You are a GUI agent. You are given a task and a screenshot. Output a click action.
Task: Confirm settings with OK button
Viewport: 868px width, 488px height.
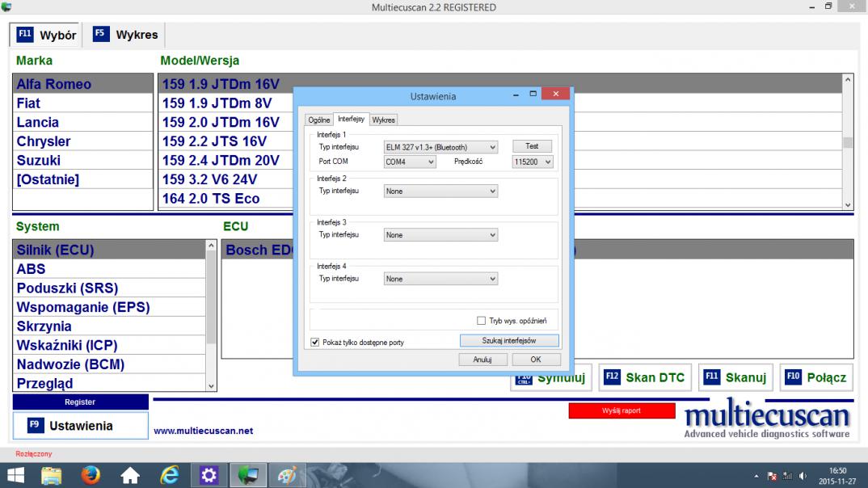click(536, 360)
